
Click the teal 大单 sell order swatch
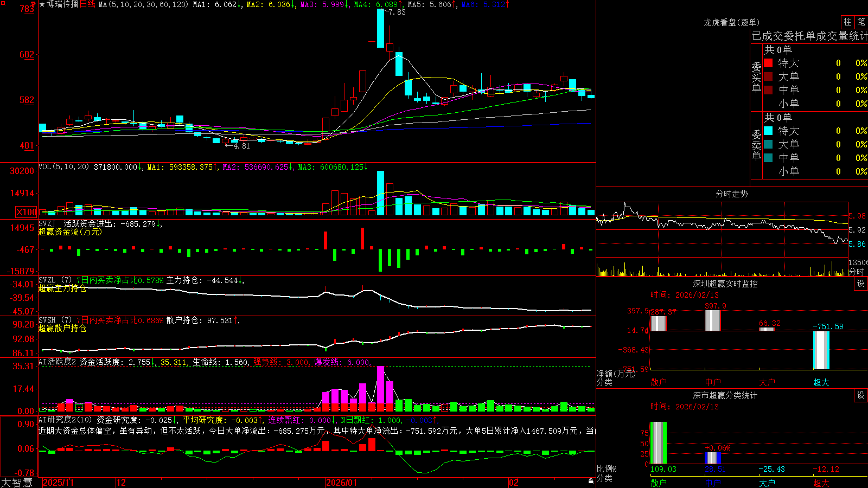click(x=768, y=144)
